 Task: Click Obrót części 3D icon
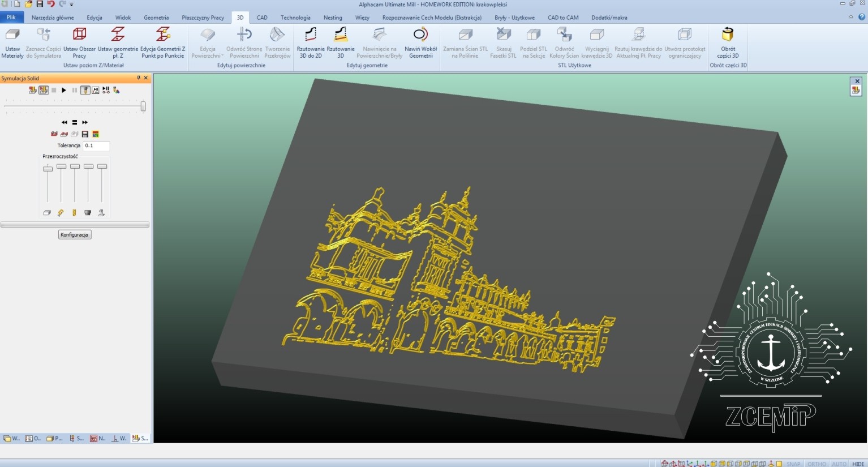pos(728,34)
